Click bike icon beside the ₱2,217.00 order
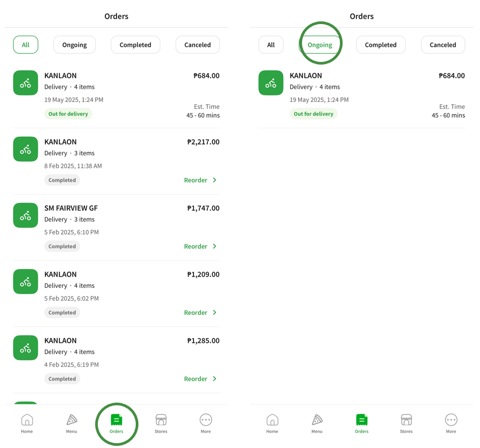The image size is (480, 448). click(26, 149)
